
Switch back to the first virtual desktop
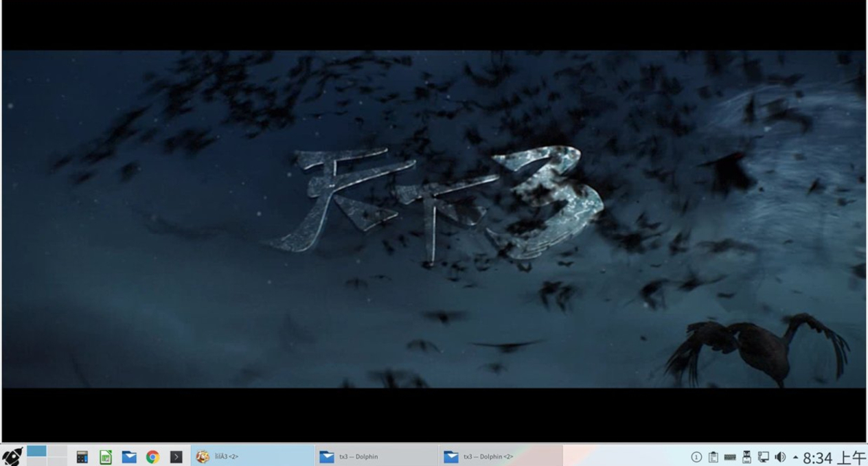pyautogui.click(x=36, y=452)
